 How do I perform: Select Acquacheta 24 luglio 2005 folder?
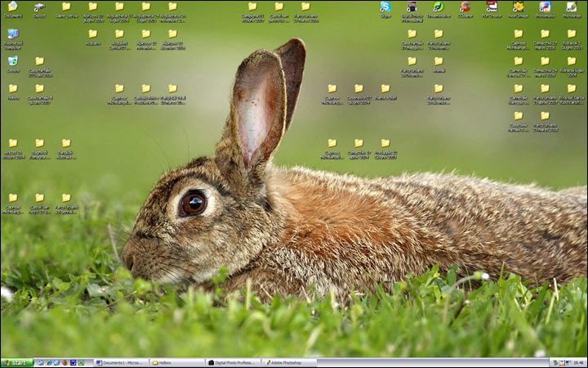[146, 11]
